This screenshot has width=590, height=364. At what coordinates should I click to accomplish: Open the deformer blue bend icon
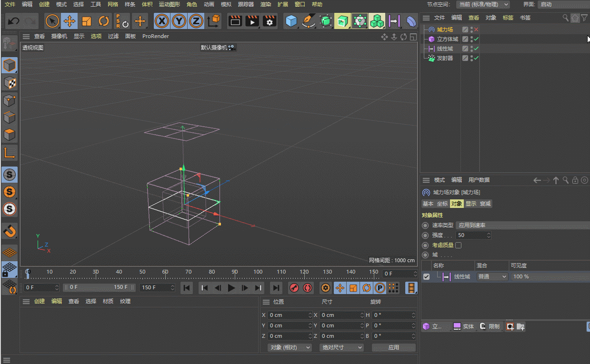[x=411, y=21]
